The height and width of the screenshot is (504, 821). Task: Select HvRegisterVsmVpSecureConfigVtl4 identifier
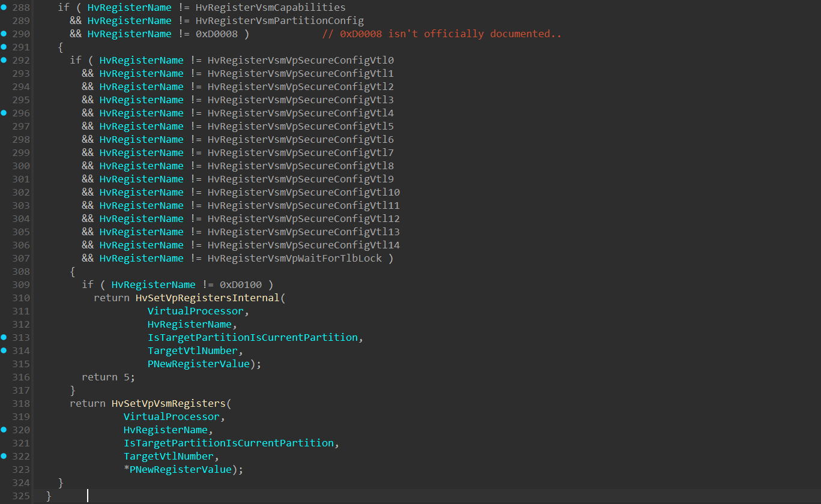pyautogui.click(x=300, y=113)
